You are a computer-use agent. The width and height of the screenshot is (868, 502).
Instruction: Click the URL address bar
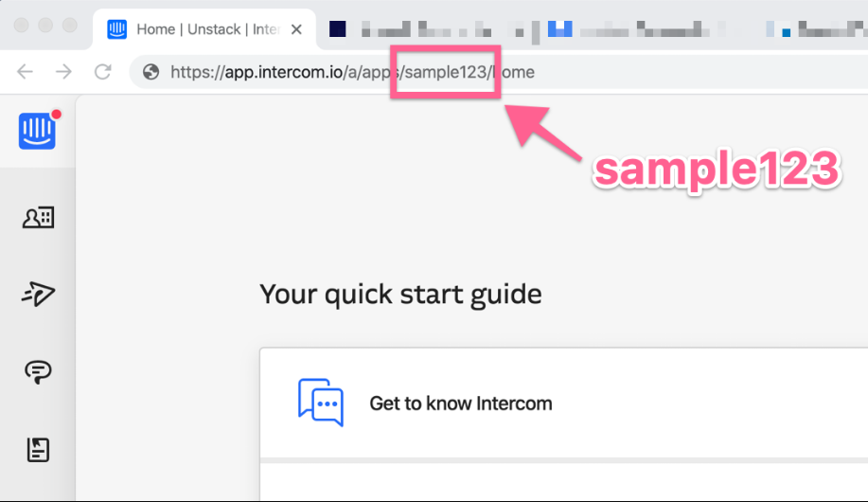[498, 72]
